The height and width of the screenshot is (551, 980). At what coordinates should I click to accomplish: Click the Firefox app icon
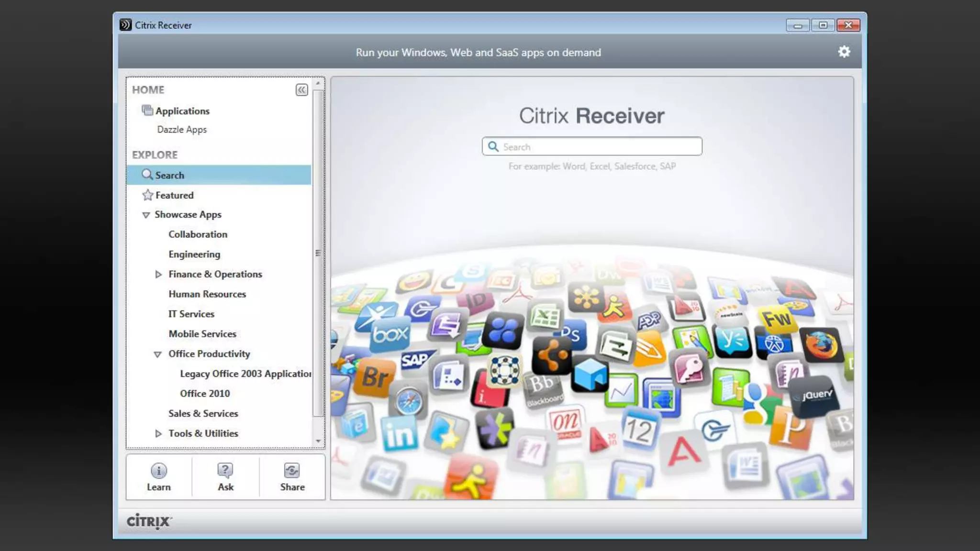click(821, 345)
